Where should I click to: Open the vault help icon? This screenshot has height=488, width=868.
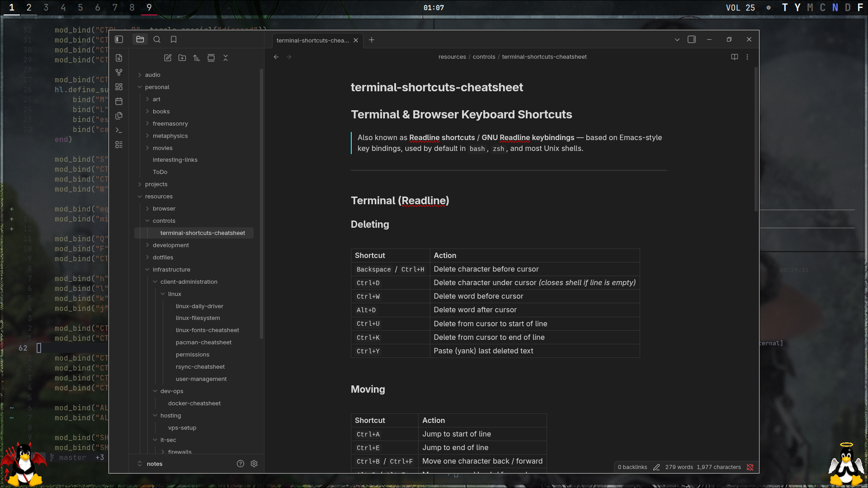pyautogui.click(x=241, y=464)
